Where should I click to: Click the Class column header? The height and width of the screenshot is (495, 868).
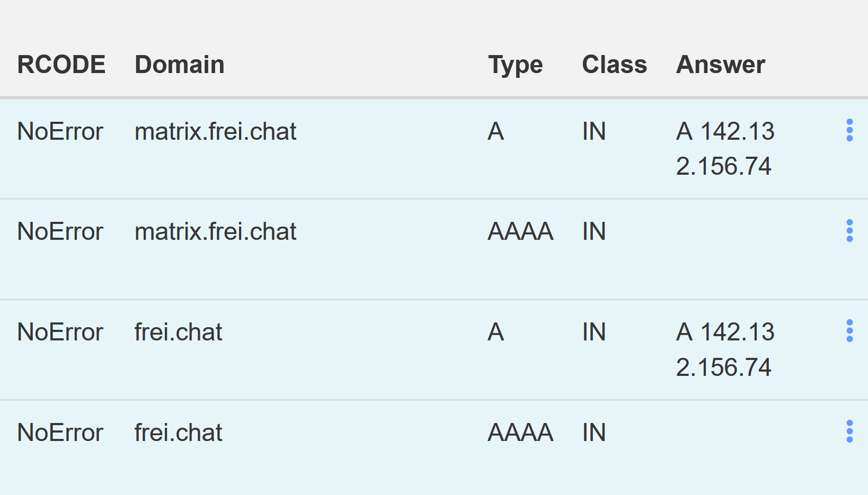click(614, 65)
